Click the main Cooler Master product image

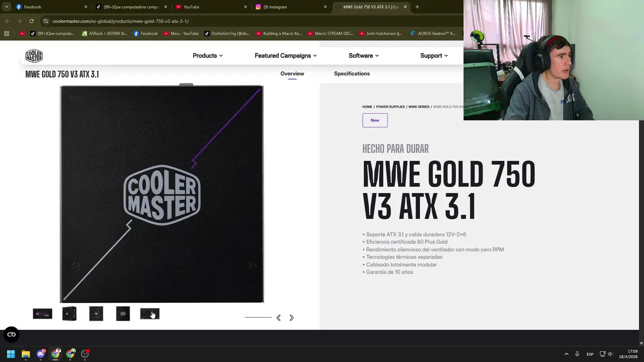(x=162, y=194)
